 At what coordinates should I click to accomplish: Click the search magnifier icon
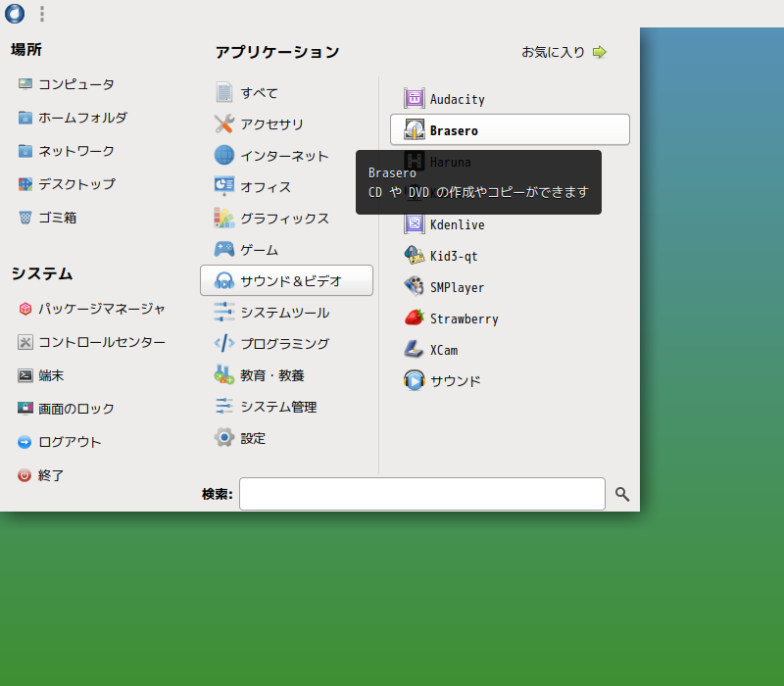(x=622, y=494)
